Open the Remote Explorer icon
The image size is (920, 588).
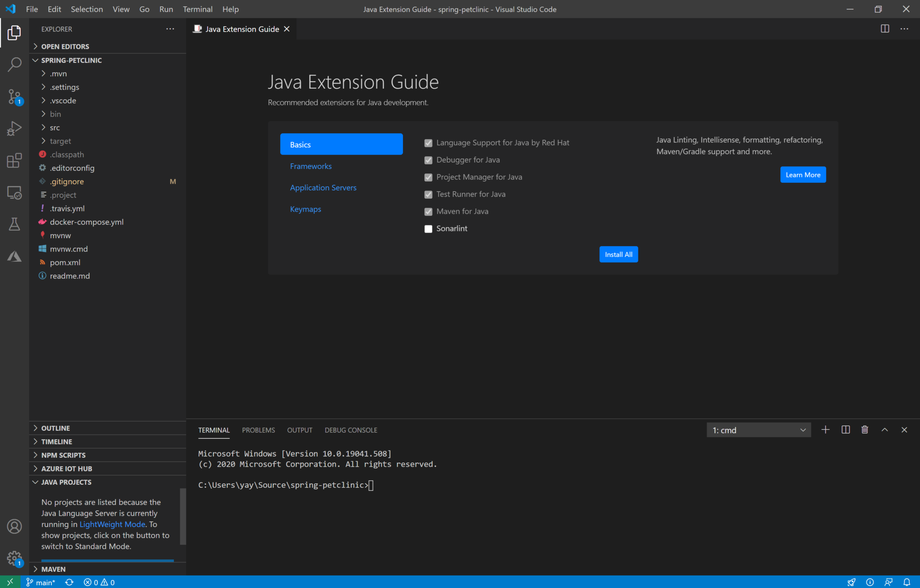[15, 192]
